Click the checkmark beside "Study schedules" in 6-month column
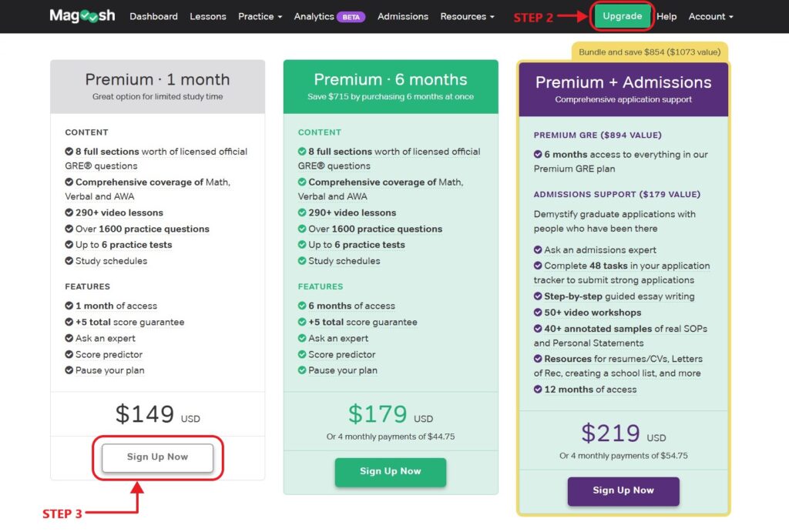Screen dimensions: 789x532 pos(302,261)
